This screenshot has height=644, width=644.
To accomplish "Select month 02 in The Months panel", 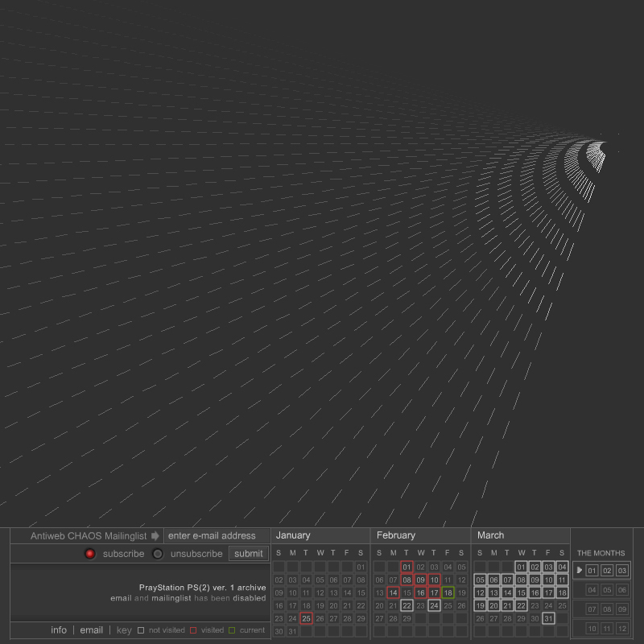I will [x=607, y=571].
